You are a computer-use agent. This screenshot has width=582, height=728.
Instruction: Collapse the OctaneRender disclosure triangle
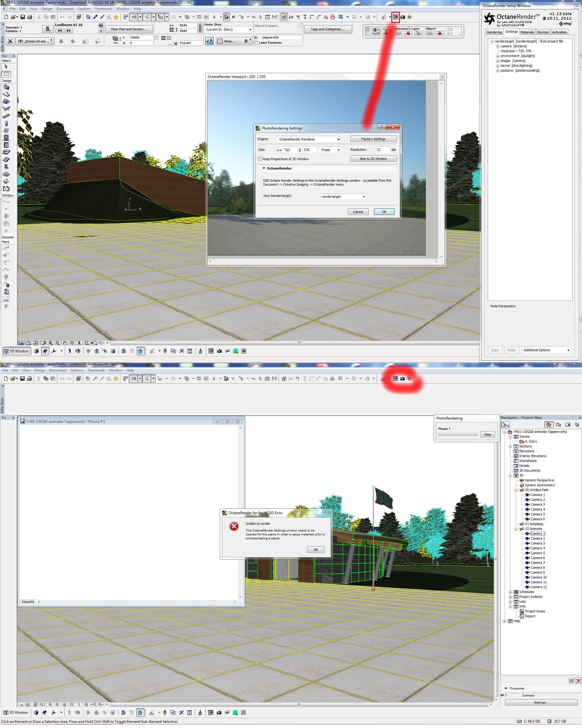point(263,168)
